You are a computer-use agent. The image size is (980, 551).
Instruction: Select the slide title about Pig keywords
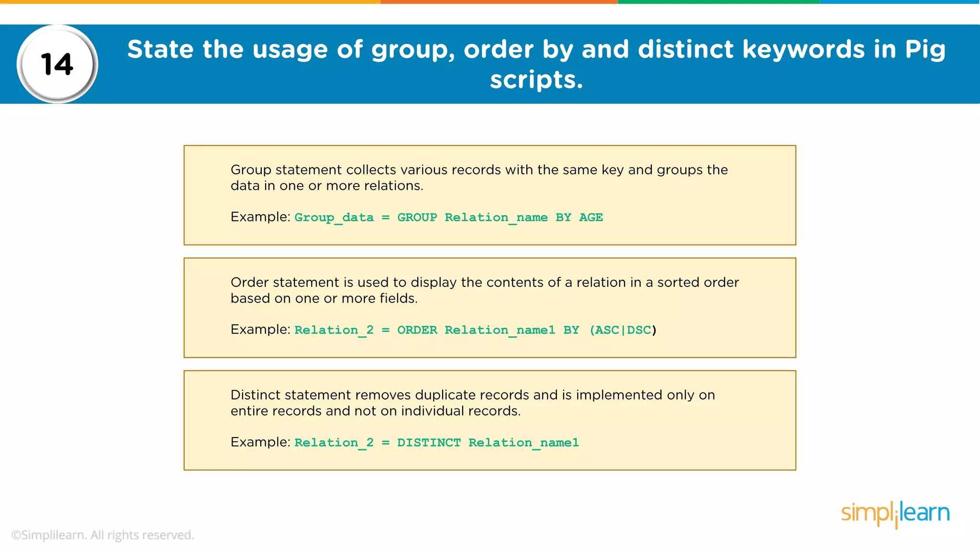pos(536,64)
